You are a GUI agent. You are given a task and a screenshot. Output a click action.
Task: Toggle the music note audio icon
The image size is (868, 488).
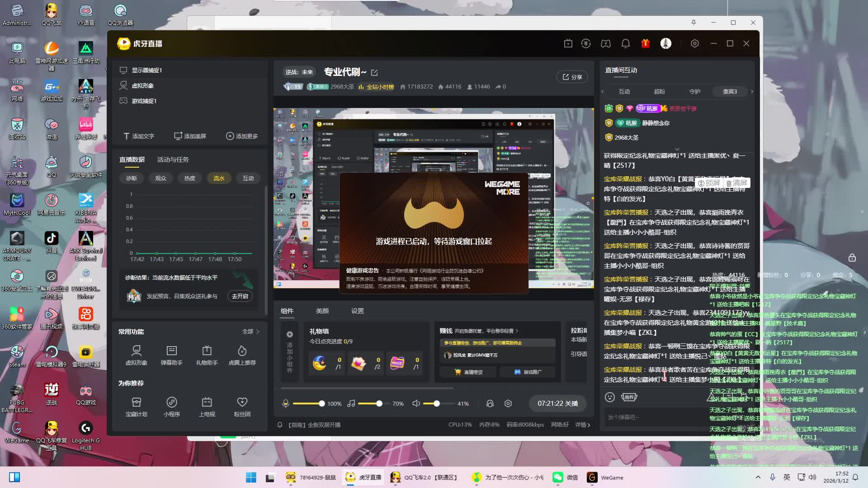click(351, 404)
